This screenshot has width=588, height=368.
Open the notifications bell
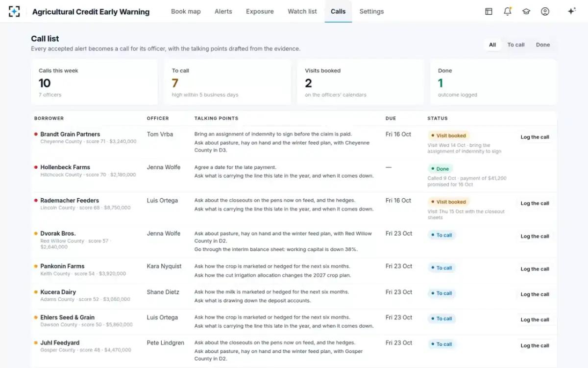point(508,11)
